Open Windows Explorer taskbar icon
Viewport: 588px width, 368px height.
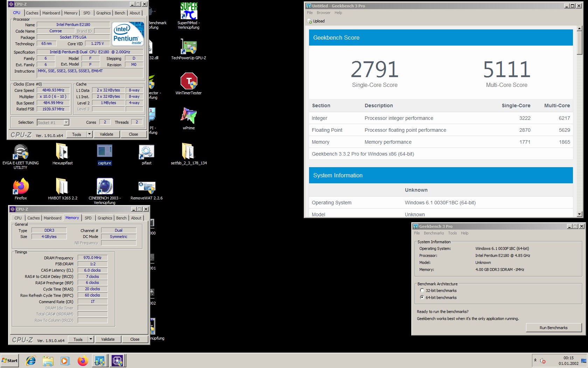pyautogui.click(x=48, y=361)
